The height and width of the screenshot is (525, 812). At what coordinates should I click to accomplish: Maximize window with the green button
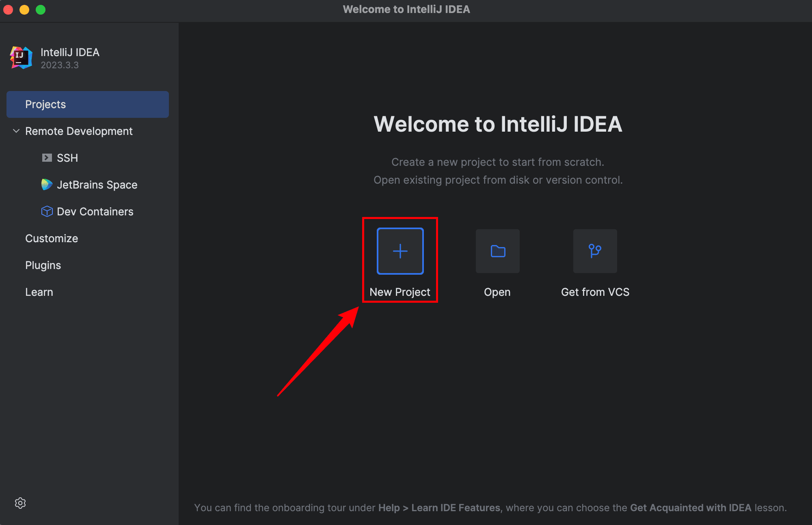coord(41,10)
